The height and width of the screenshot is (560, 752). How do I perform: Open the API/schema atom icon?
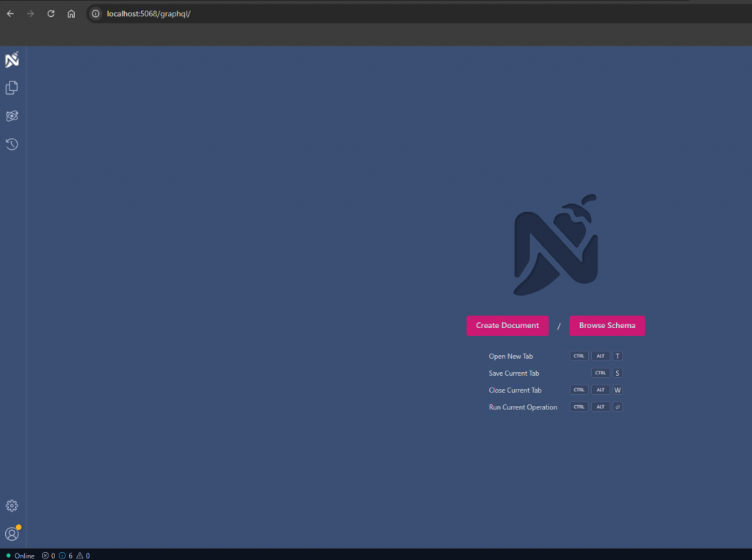12,116
